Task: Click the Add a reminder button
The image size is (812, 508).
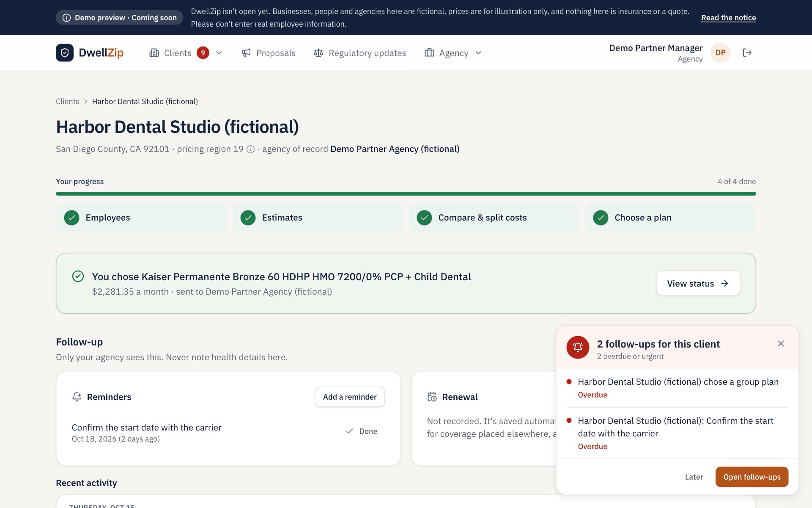Action: click(350, 397)
